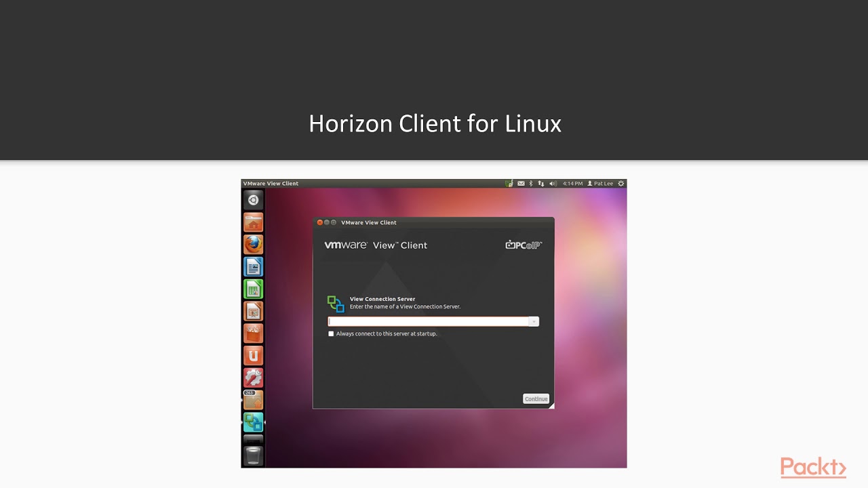Open the Trash icon in the launcher

click(x=253, y=455)
